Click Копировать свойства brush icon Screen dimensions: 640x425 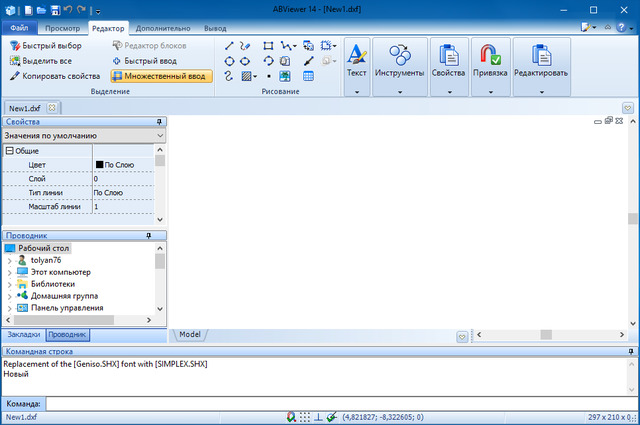[x=15, y=75]
